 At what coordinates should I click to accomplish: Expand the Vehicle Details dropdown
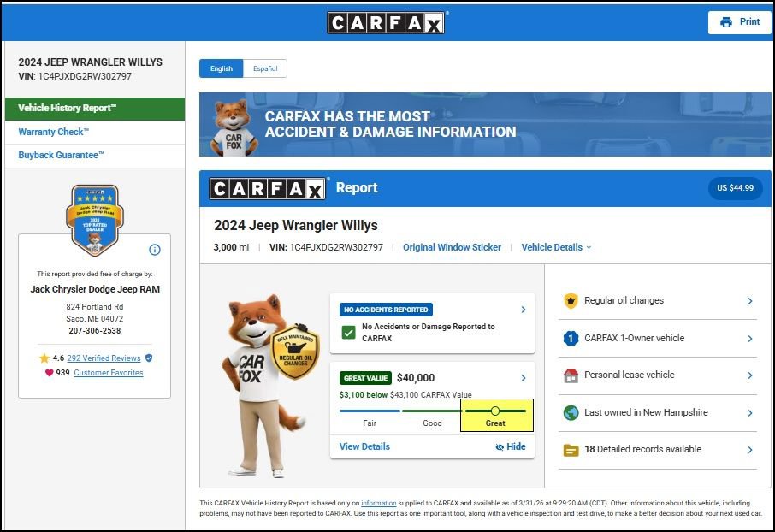(556, 247)
